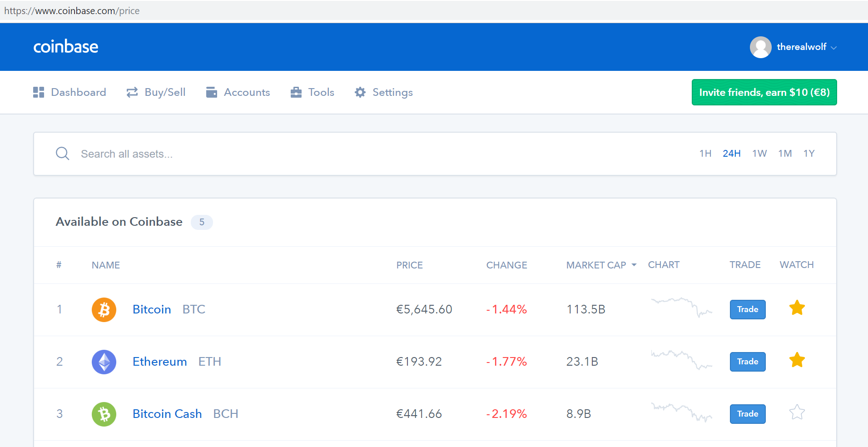868x447 pixels.
Task: Click Bitcoin Cash change -2.19%
Action: [x=506, y=414]
